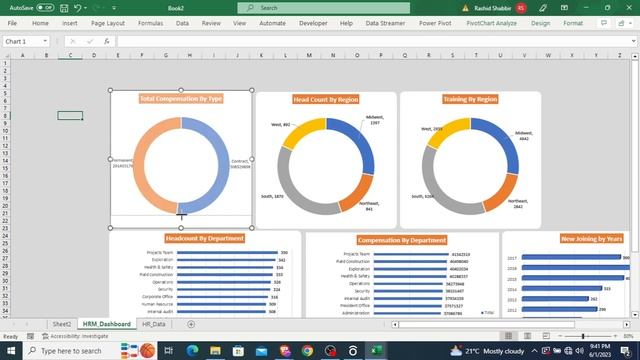Click Accessibility: Investigate in status bar

coord(75,336)
